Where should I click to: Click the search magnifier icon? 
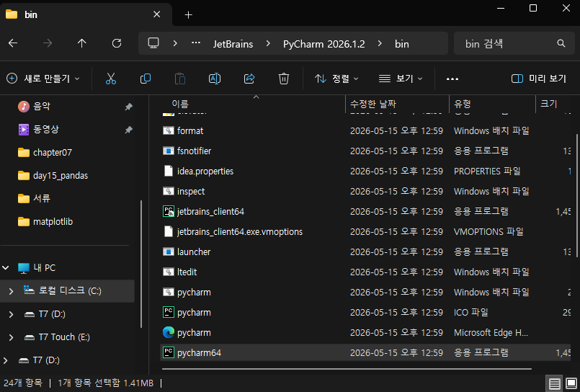click(x=561, y=43)
